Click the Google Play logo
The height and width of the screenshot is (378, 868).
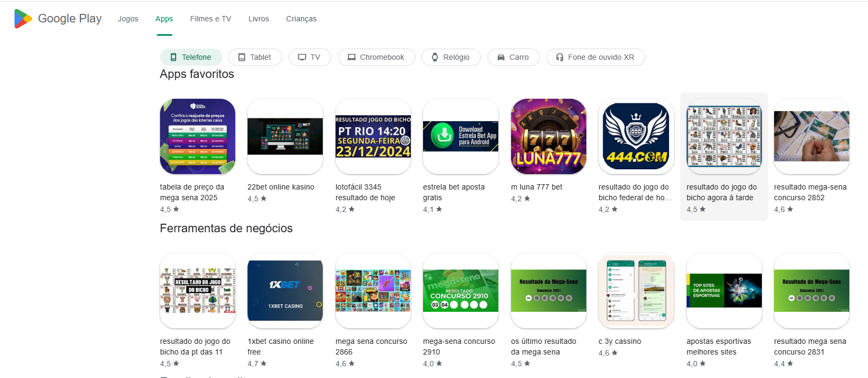pyautogui.click(x=58, y=19)
